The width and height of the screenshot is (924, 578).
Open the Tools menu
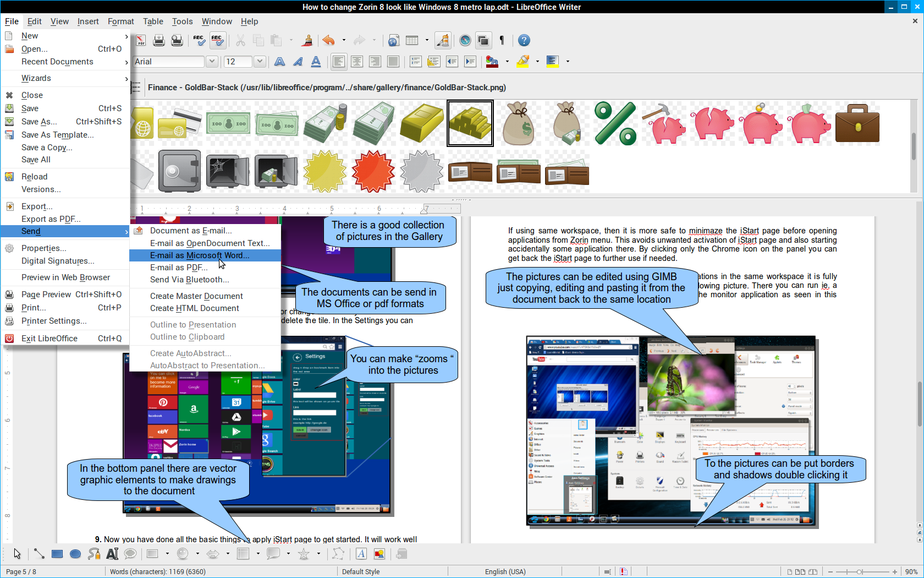[x=182, y=21]
